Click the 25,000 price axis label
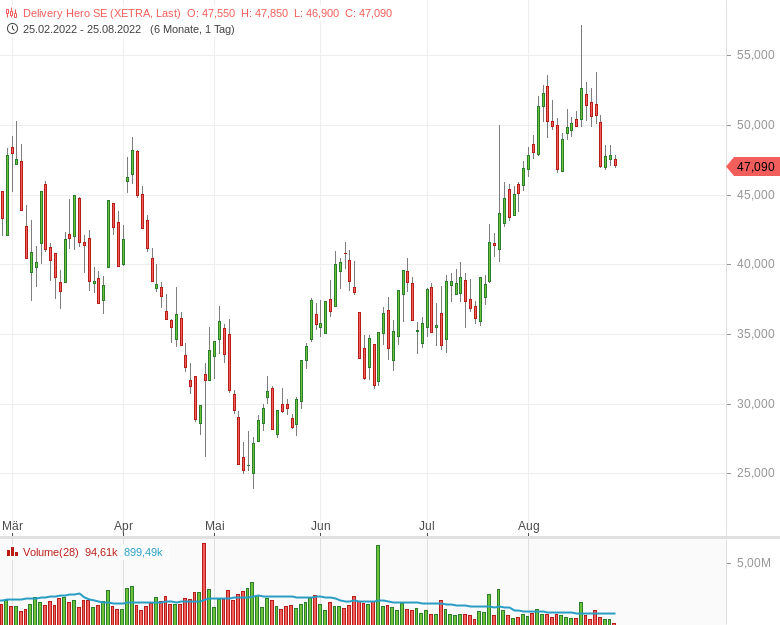 click(756, 473)
